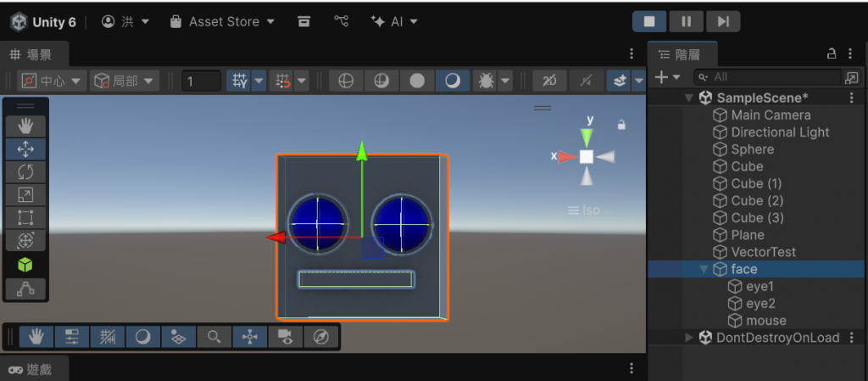The width and height of the screenshot is (868, 381).
Task: Open the sliders settings overlay in the bottom bar
Action: [72, 337]
